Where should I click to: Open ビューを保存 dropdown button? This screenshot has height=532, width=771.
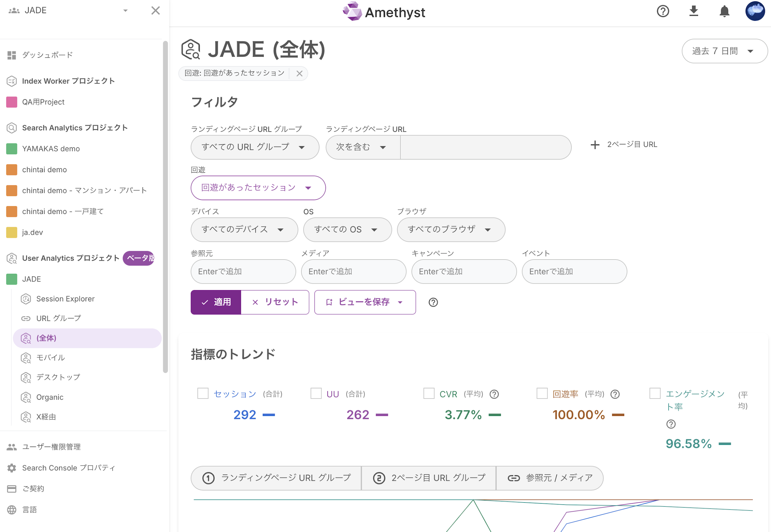pyautogui.click(x=365, y=302)
